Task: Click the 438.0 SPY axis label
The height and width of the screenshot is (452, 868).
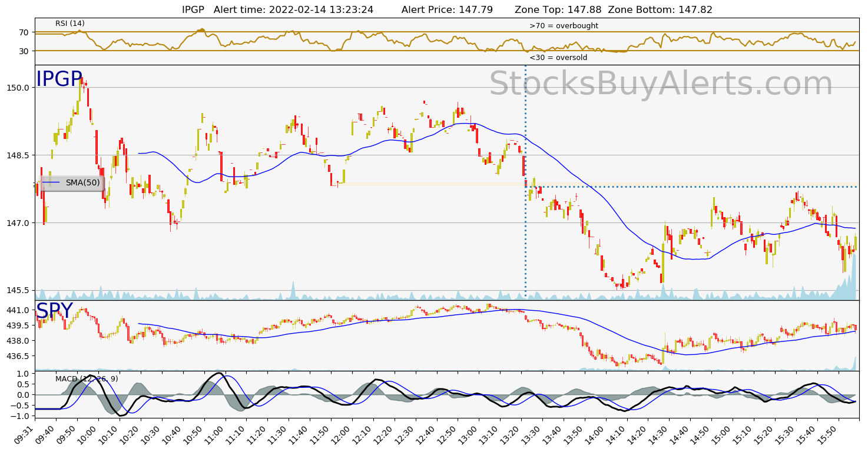Action: click(19, 341)
